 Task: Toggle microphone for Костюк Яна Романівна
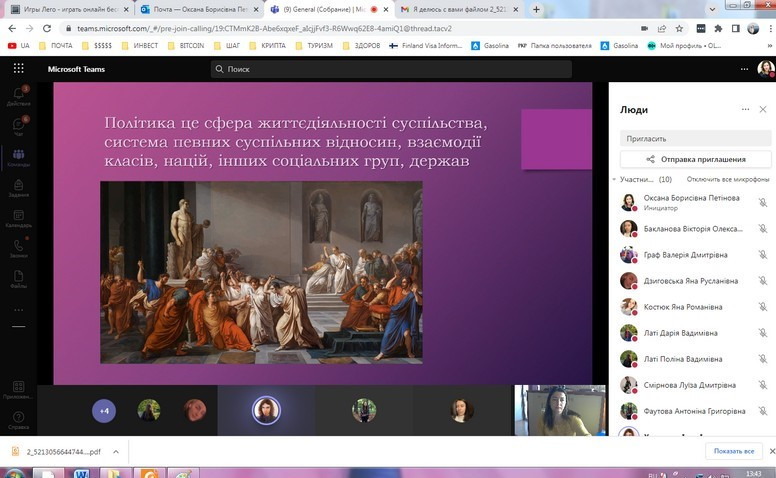click(762, 307)
